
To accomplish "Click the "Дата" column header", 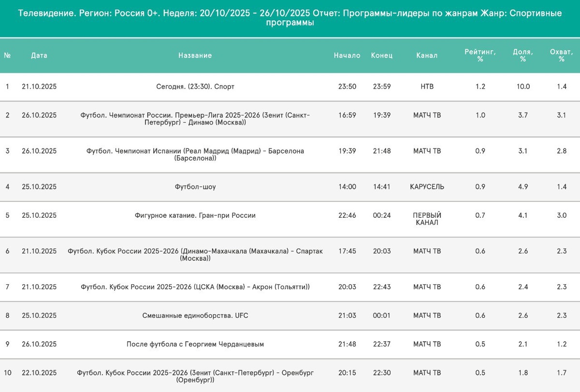I will click(x=39, y=56).
